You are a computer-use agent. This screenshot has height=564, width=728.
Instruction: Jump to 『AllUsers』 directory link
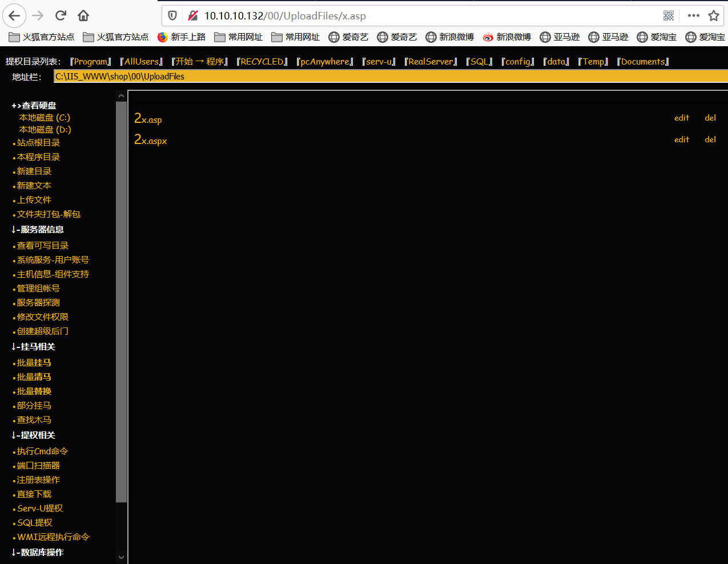[141, 62]
